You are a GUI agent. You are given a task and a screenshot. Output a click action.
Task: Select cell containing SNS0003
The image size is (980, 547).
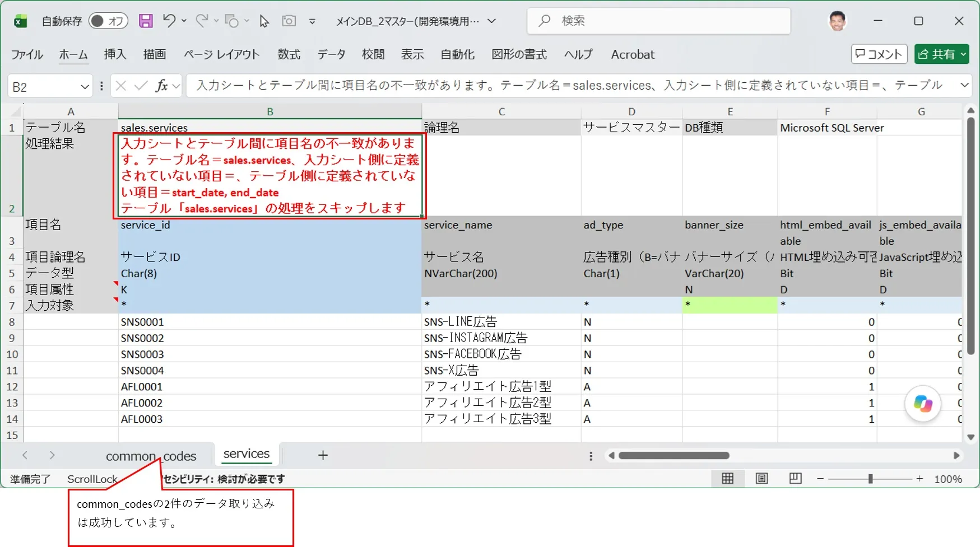click(270, 354)
